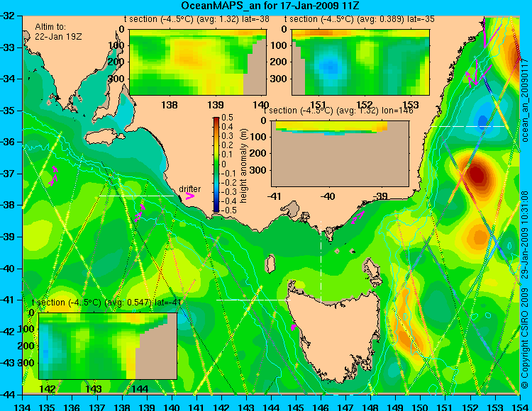Click the 'drifter' label

pyautogui.click(x=189, y=189)
